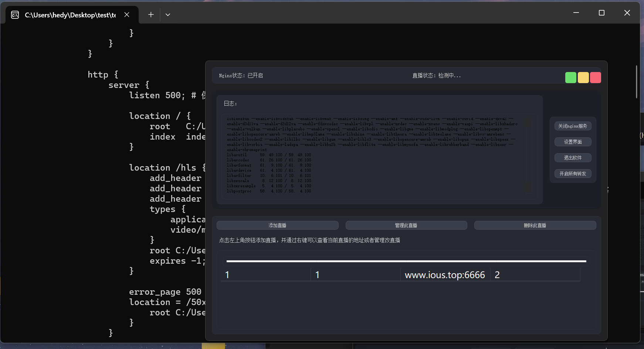Open a new terminal tab with plus icon

(151, 15)
